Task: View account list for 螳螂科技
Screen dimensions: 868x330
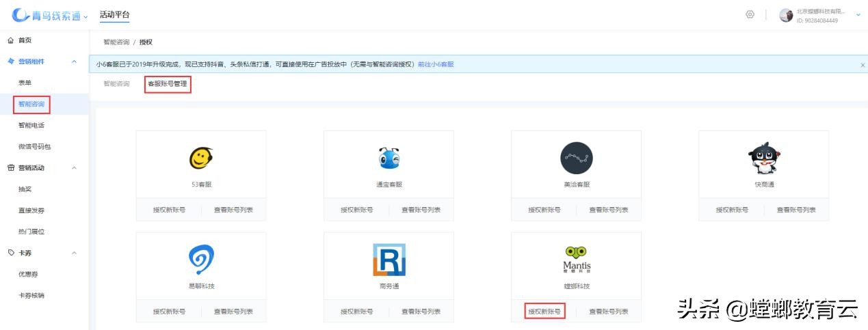Action: (x=609, y=312)
